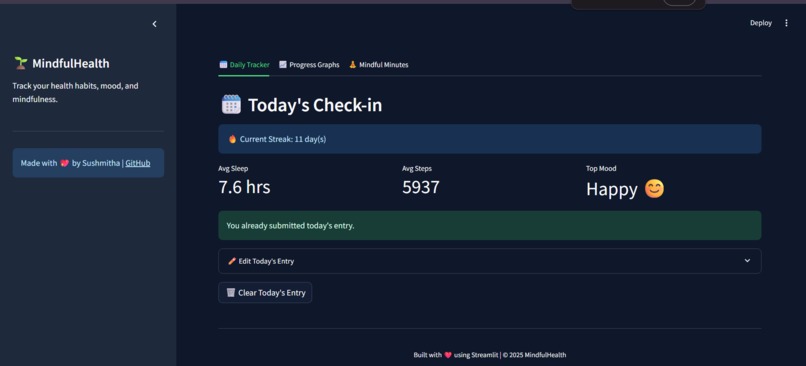Click the Current Streak: 11 day(s) text

coord(283,139)
